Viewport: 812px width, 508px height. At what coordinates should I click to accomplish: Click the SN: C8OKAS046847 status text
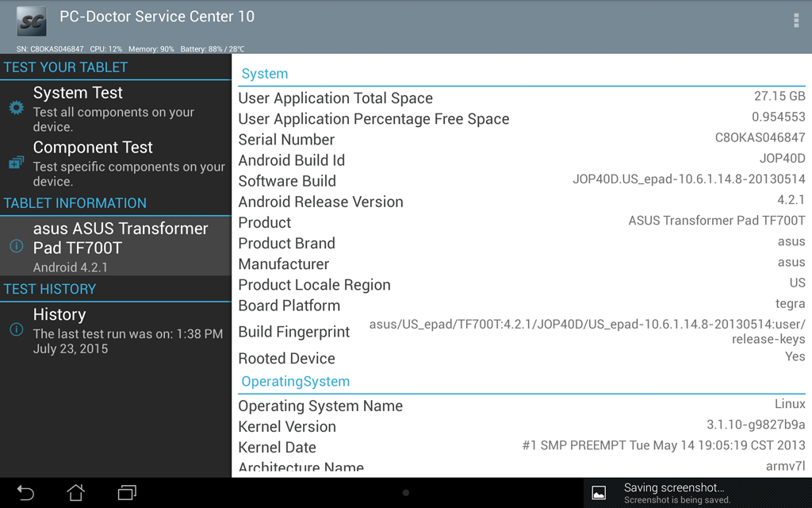tap(50, 49)
